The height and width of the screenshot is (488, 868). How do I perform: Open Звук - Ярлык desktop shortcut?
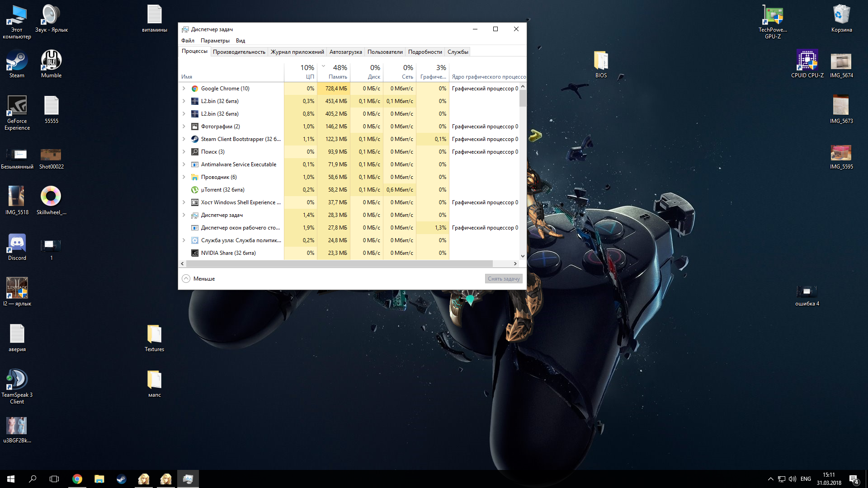point(51,19)
